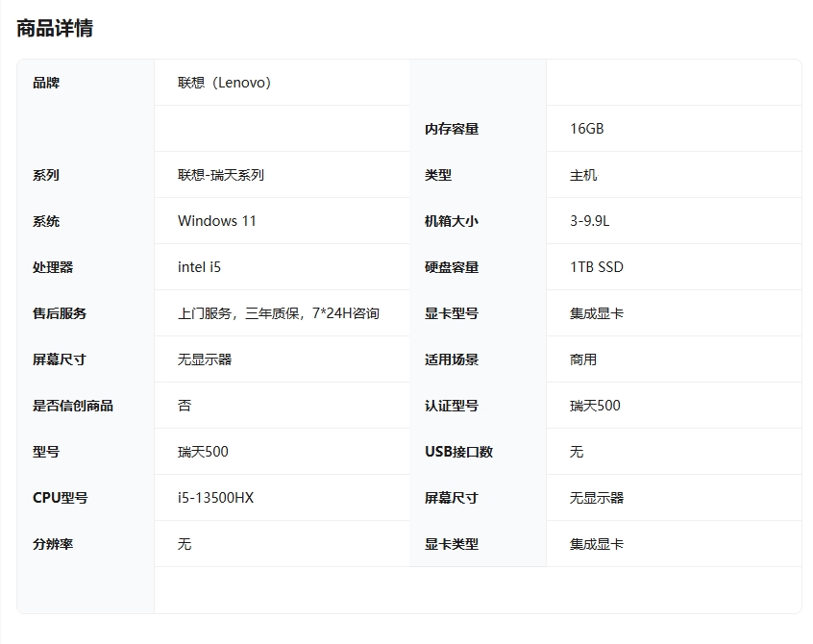
Task: Click the 商用 scenario value
Action: tap(583, 359)
